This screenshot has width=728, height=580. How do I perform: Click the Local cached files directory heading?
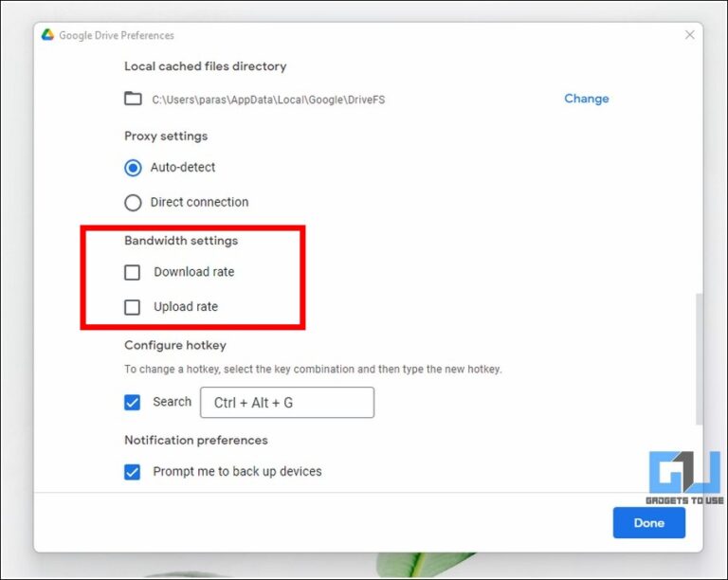click(205, 66)
